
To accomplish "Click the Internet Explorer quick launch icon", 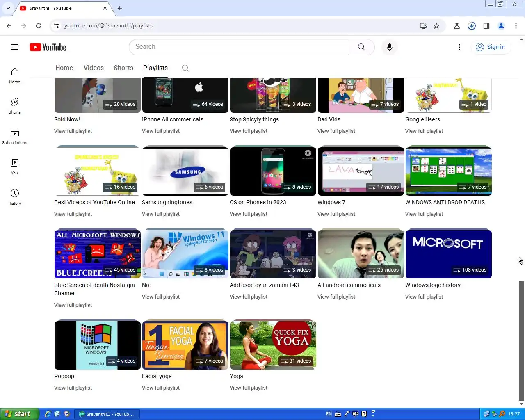I will click(48, 414).
